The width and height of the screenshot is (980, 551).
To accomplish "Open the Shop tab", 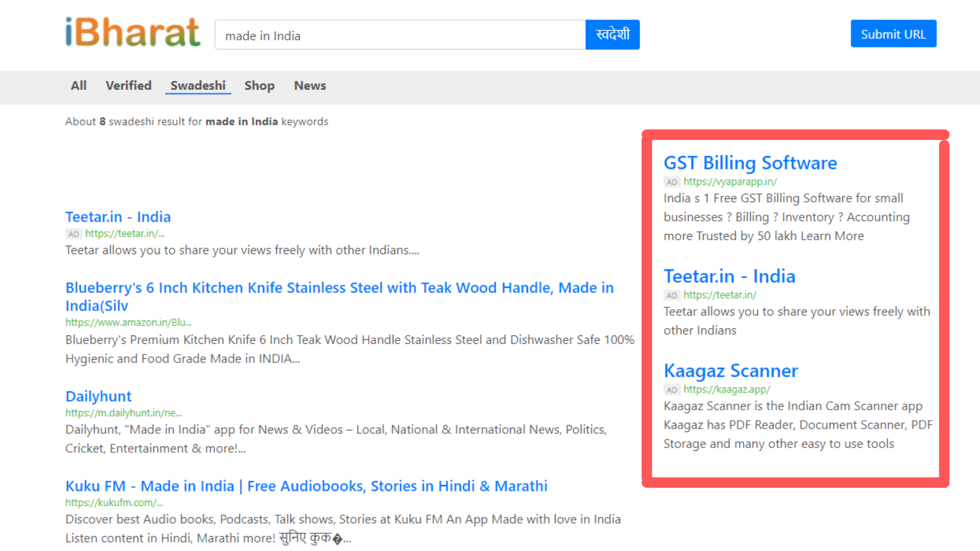I will (x=259, y=86).
